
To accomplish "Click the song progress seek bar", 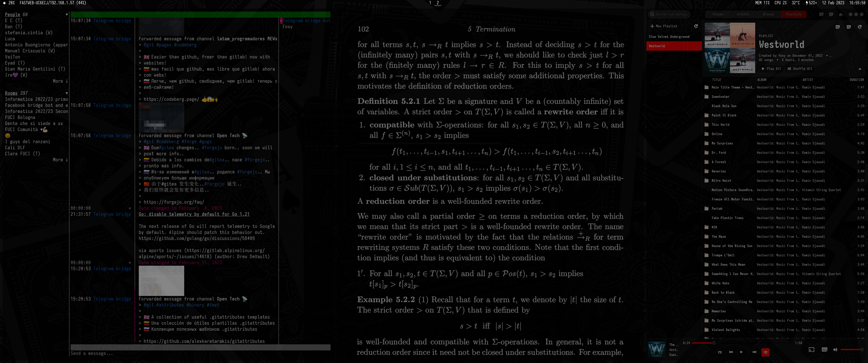I will [x=741, y=343].
